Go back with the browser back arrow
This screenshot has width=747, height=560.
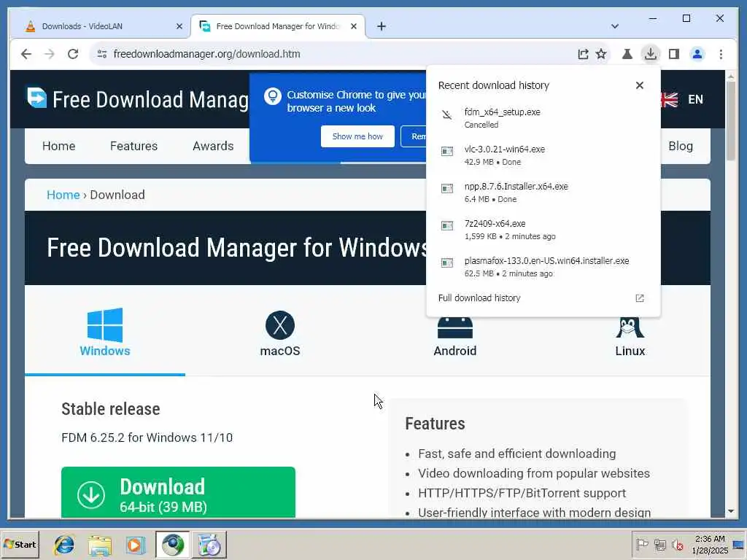(x=26, y=54)
